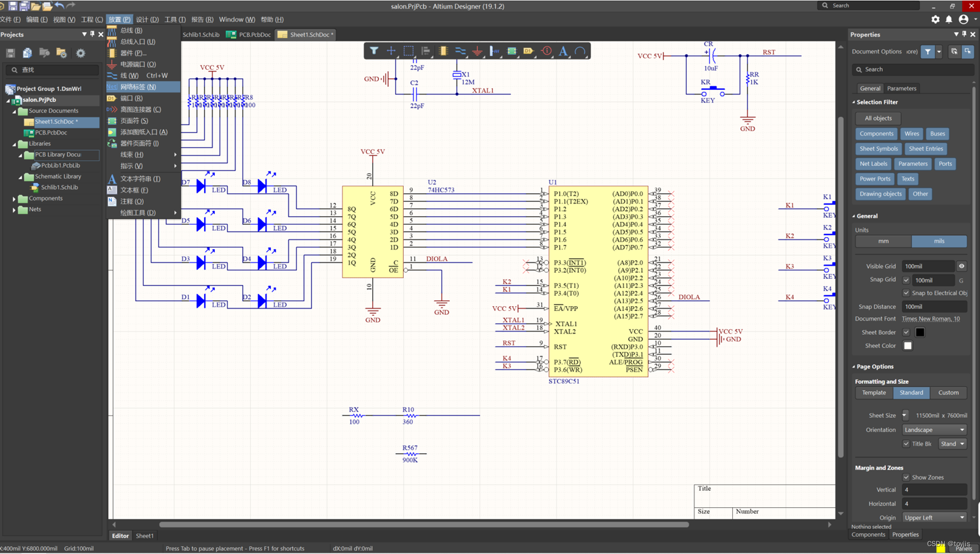Choose 总线 (B) from the Place menu
980x554 pixels.
pos(144,30)
